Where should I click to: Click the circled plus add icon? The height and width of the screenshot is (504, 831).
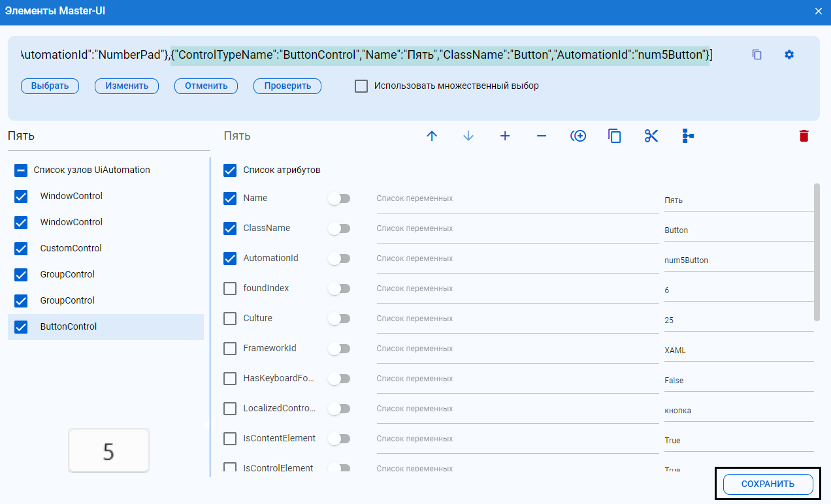tap(578, 136)
